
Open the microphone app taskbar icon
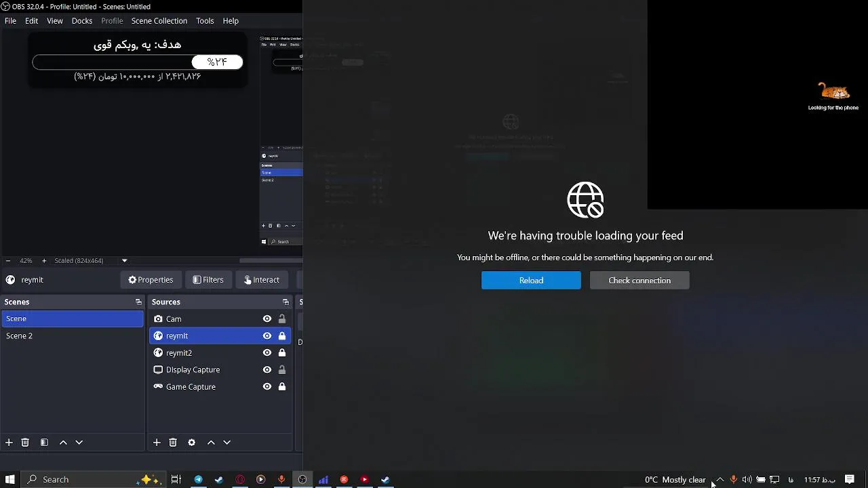click(281, 480)
